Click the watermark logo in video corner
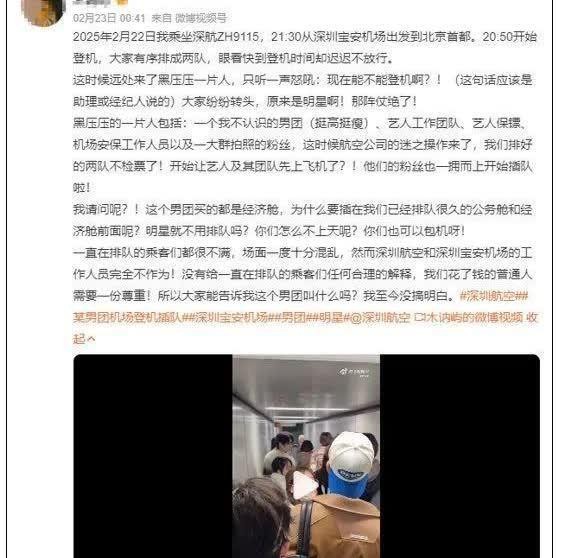Screen dimensions: 562x558 pyautogui.click(x=354, y=372)
